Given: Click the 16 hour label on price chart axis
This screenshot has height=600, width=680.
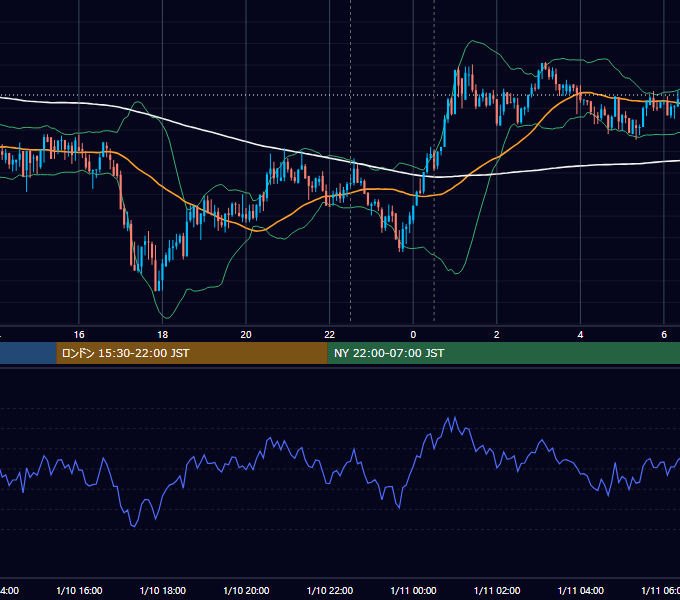Looking at the screenshot, I should 79,335.
